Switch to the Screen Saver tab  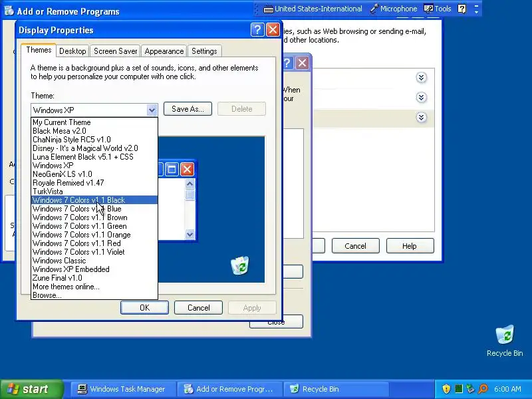[115, 51]
